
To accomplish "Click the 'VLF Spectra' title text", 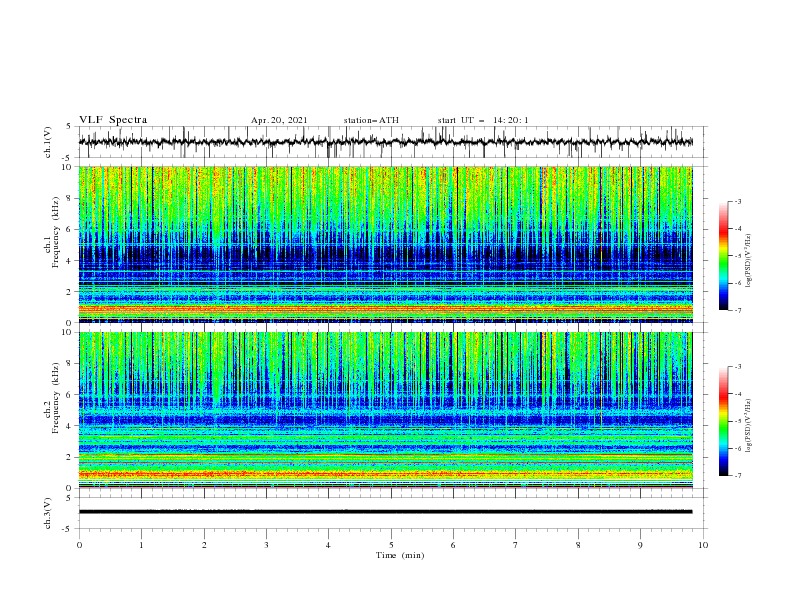I will point(113,120).
